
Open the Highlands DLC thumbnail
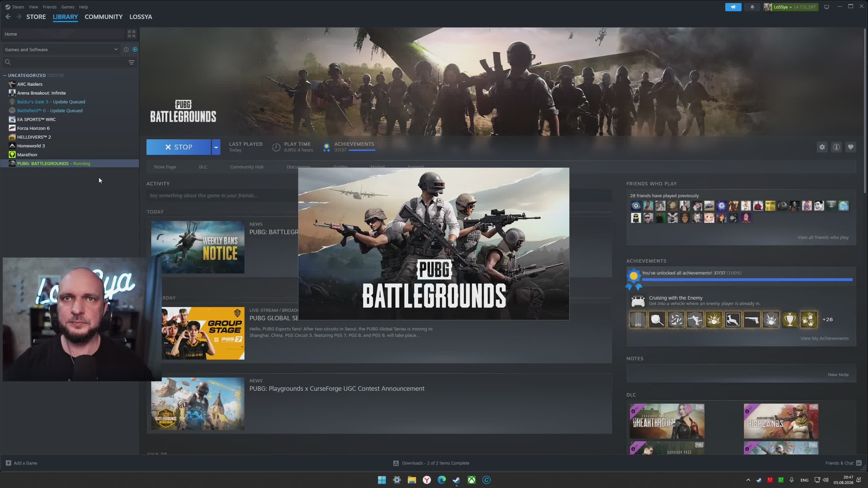tap(781, 421)
